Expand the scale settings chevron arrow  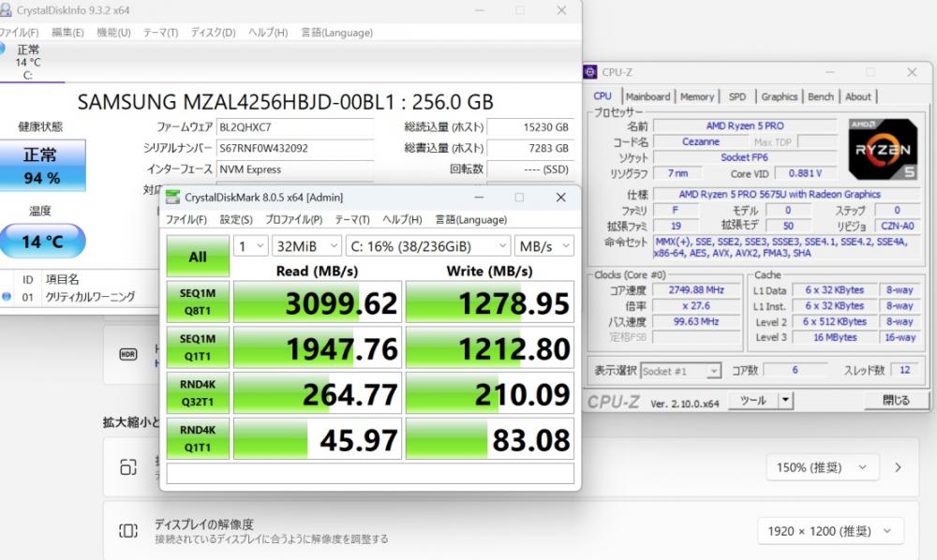tap(899, 467)
